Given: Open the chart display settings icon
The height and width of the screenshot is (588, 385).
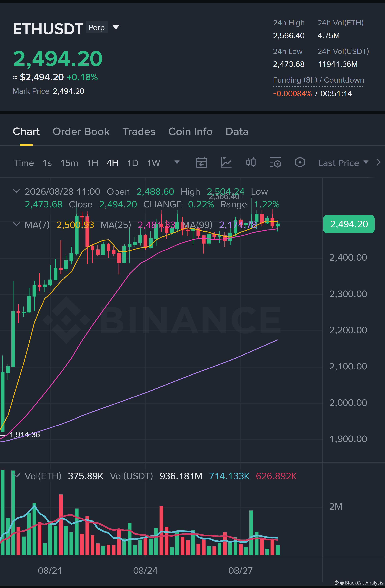Looking at the screenshot, I should click(x=275, y=162).
